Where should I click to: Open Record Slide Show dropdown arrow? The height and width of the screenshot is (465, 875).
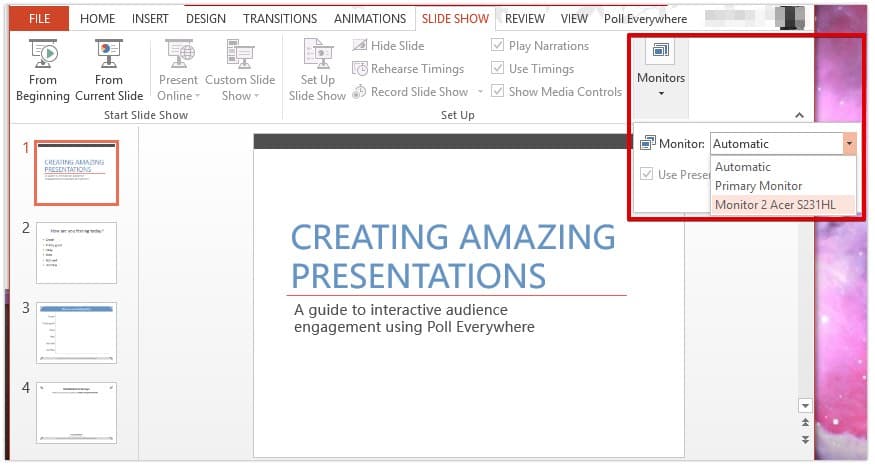[x=480, y=92]
